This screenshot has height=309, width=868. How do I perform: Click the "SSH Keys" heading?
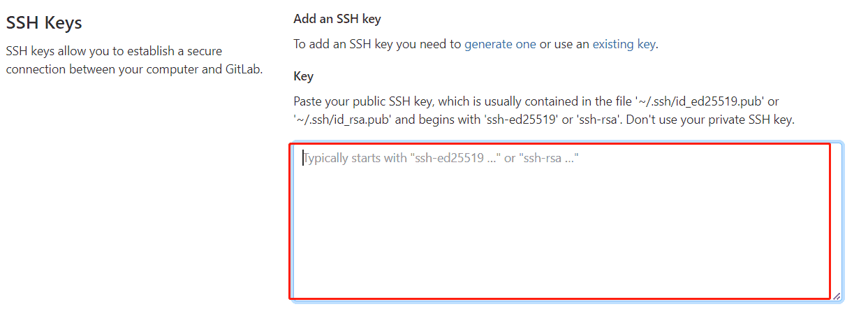pyautogui.click(x=44, y=22)
